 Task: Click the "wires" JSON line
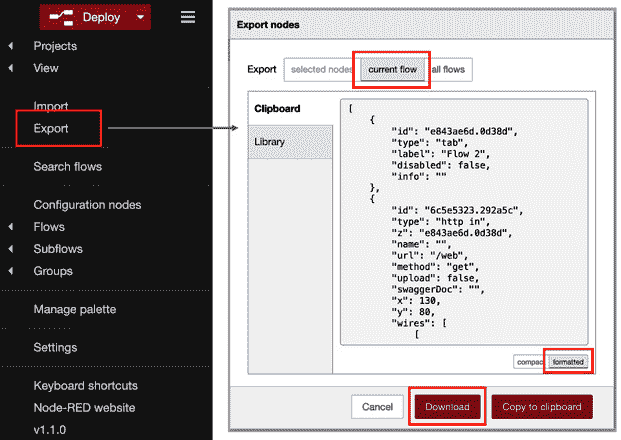pyautogui.click(x=419, y=323)
